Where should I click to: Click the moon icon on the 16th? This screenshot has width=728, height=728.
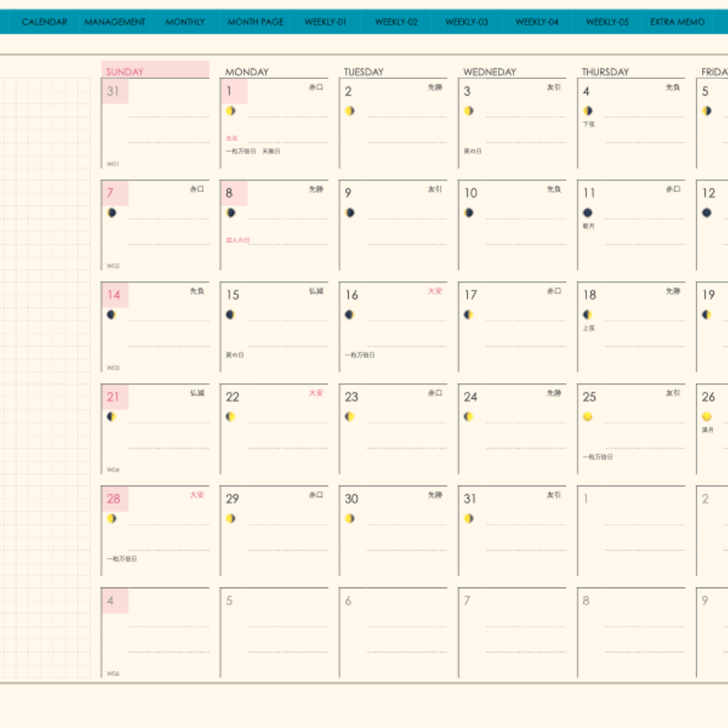pyautogui.click(x=349, y=314)
